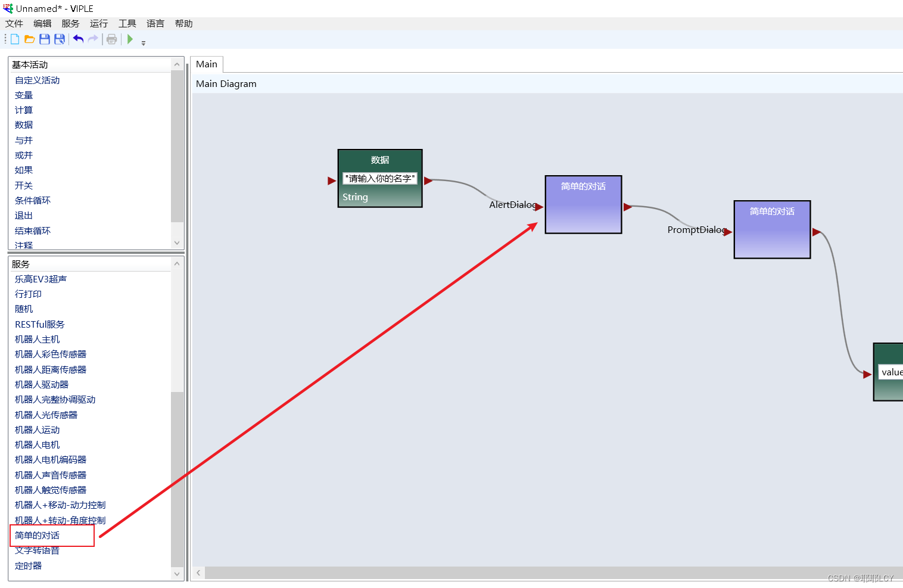The image size is (903, 588).
Task: Click the input pin of the 数据 block
Action: coord(332,181)
